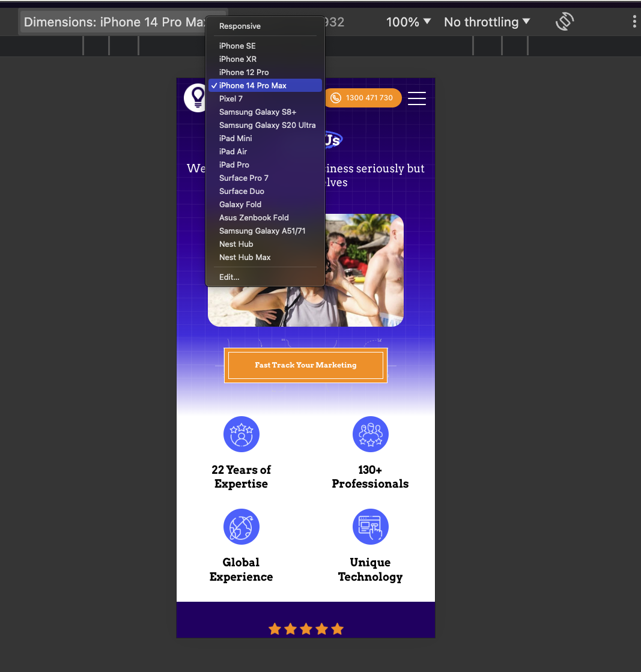
Task: Select Pixel 7 device option
Action: pos(231,98)
